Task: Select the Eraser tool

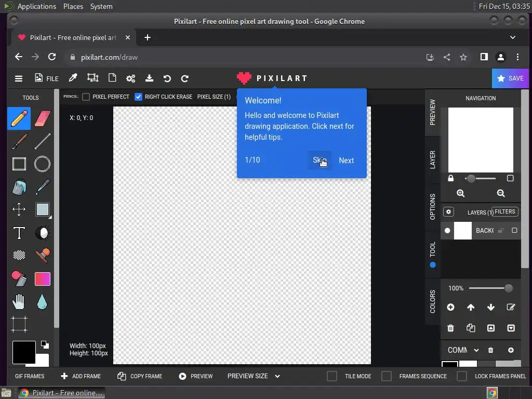Action: click(43, 118)
